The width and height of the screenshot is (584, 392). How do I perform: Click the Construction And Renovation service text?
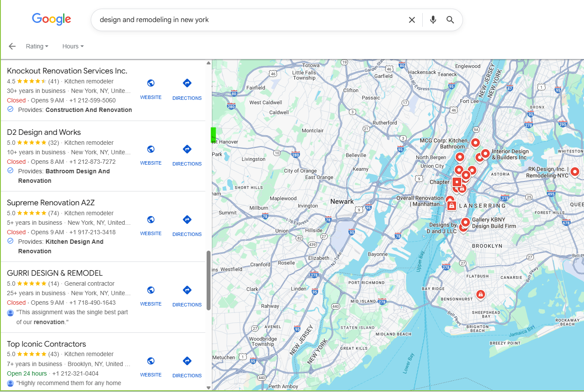tap(89, 110)
